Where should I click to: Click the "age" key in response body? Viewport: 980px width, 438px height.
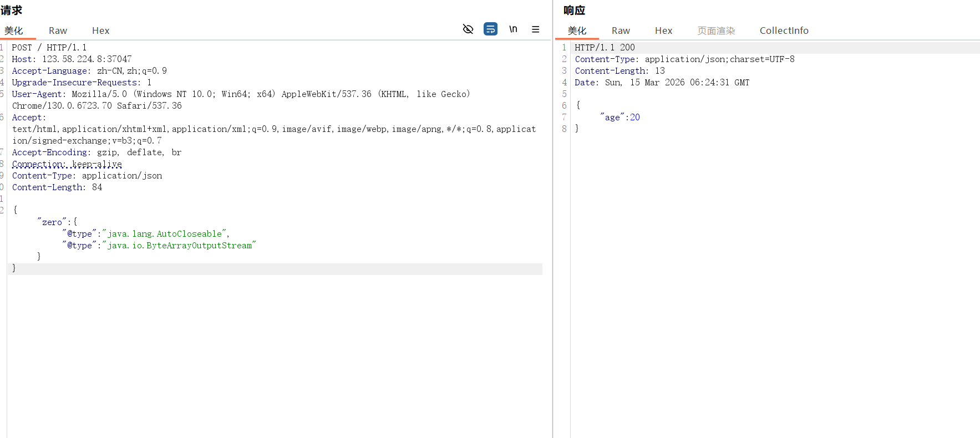tap(612, 118)
